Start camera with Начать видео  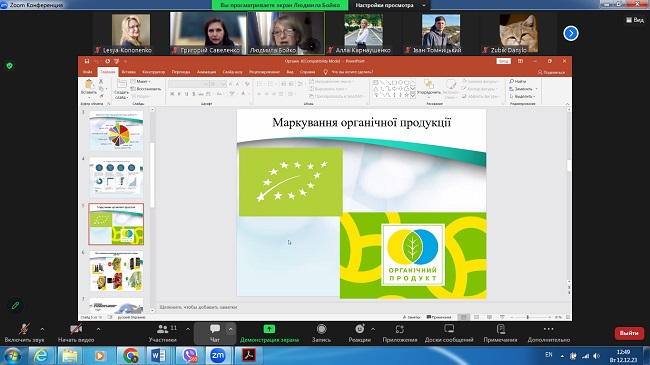pyautogui.click(x=76, y=333)
